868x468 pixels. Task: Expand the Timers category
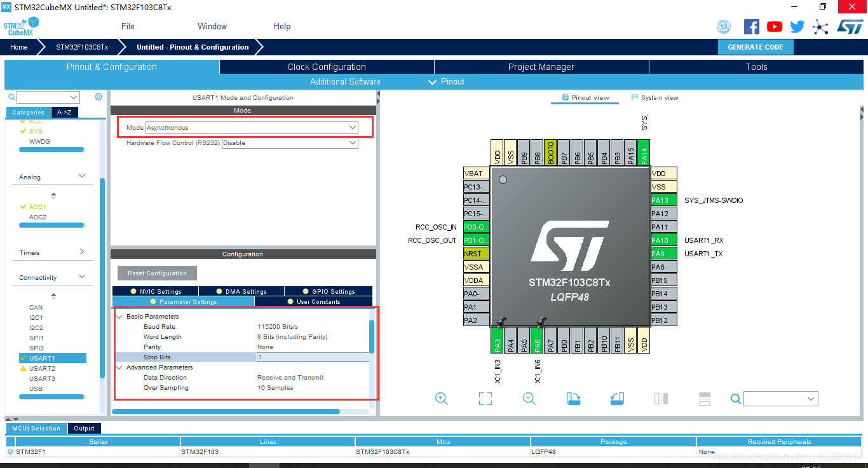click(82, 252)
